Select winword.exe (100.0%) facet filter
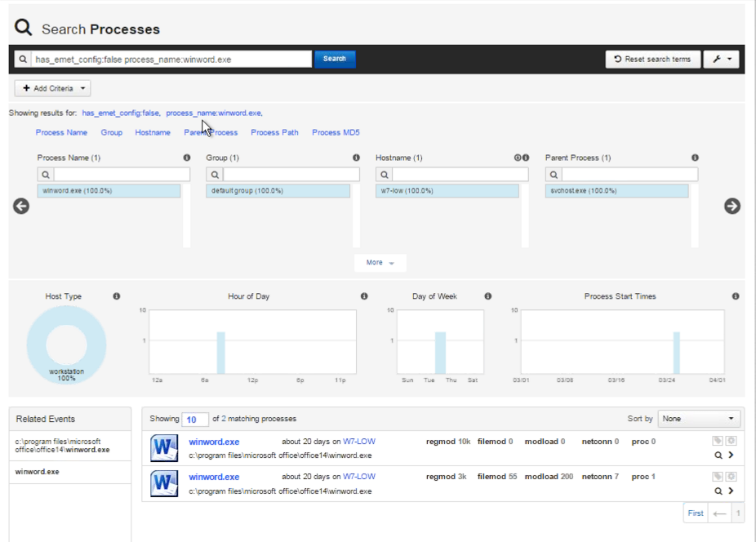Viewport: 756px width, 542px height. [x=109, y=191]
